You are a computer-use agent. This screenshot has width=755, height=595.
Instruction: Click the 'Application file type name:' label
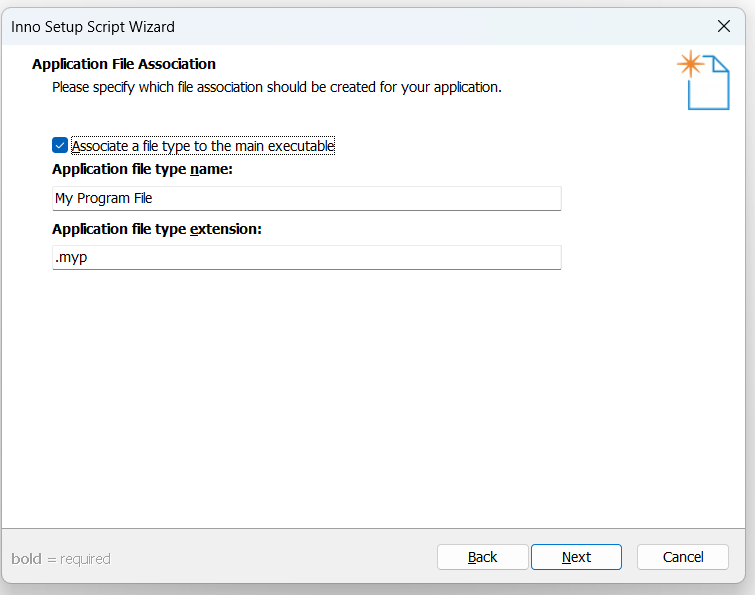[142, 169]
